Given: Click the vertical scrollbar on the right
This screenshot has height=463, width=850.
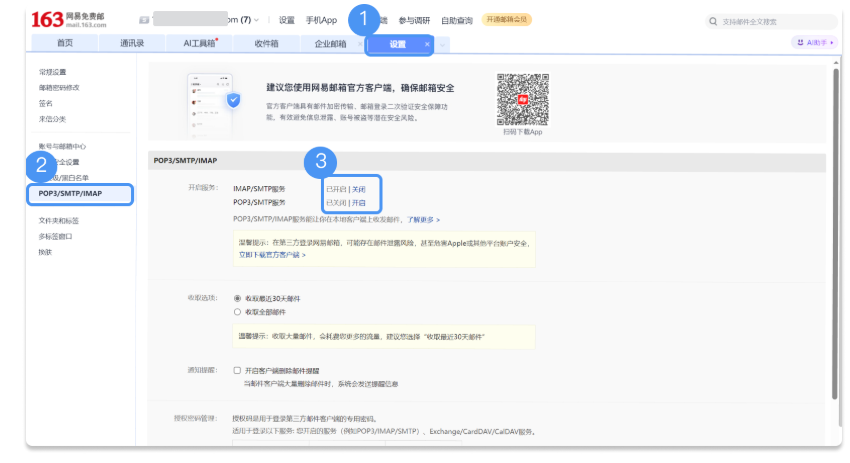Looking at the screenshot, I should (835, 233).
